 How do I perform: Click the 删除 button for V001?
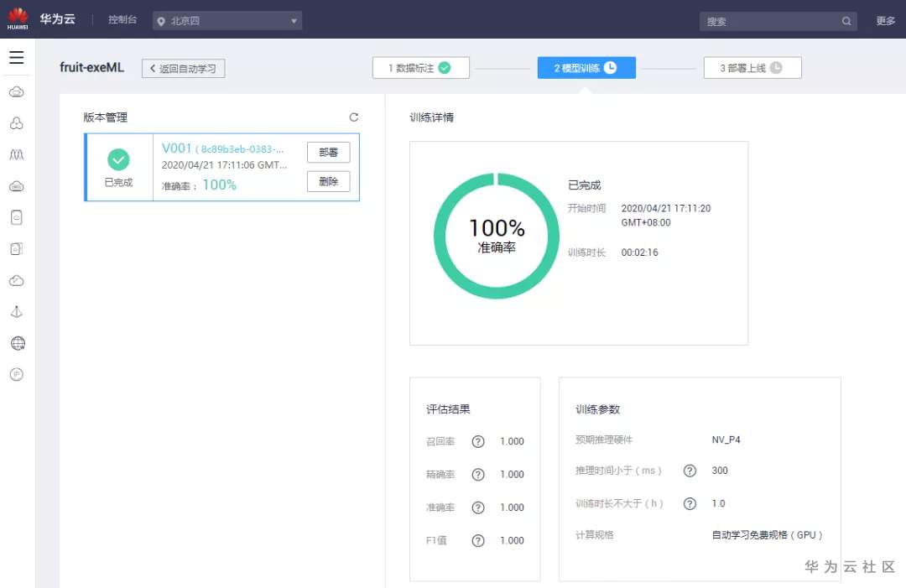tap(328, 181)
